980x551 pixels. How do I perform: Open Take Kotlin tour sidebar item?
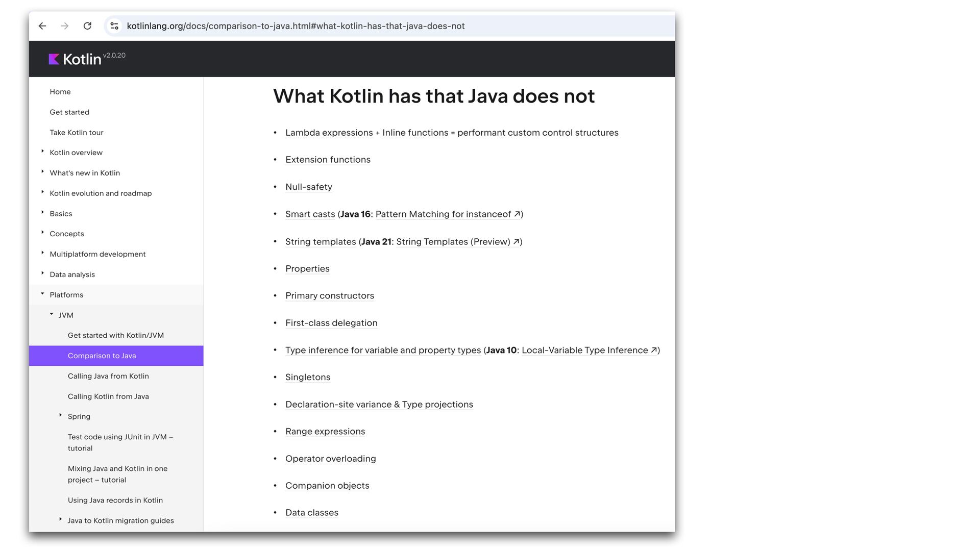point(77,133)
